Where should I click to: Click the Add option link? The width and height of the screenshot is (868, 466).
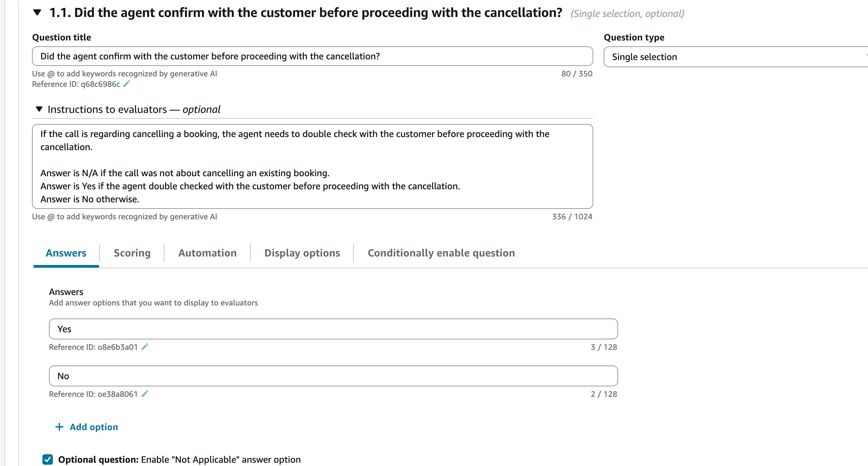(x=94, y=427)
